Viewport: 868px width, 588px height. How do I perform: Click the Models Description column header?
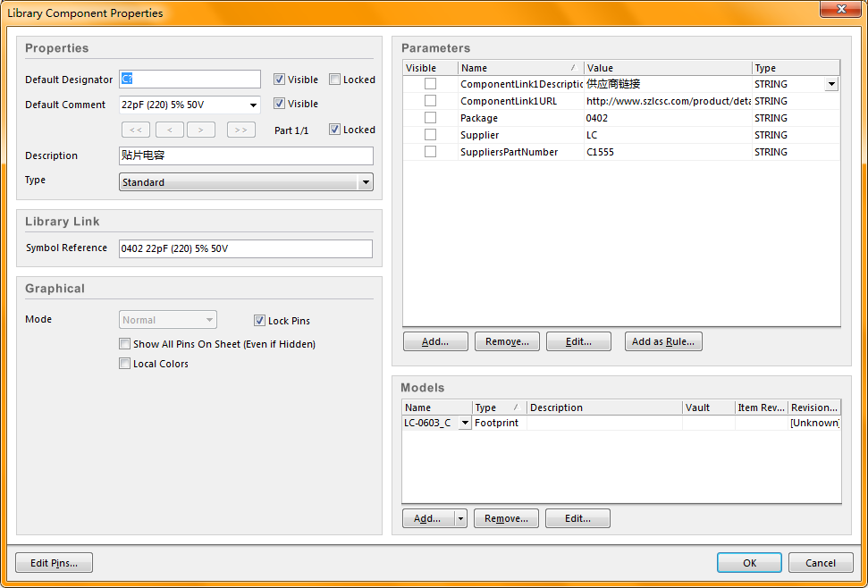604,407
